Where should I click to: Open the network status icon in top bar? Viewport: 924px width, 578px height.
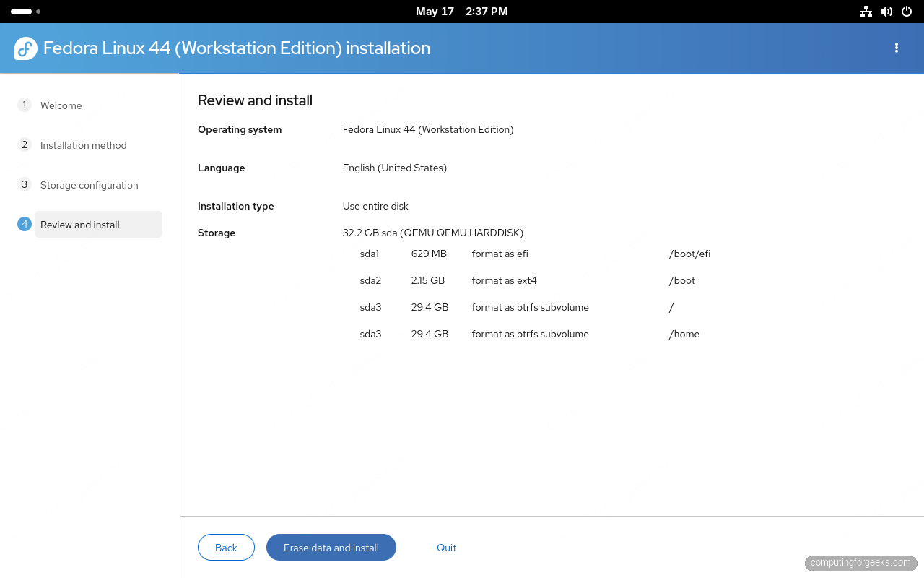(866, 12)
